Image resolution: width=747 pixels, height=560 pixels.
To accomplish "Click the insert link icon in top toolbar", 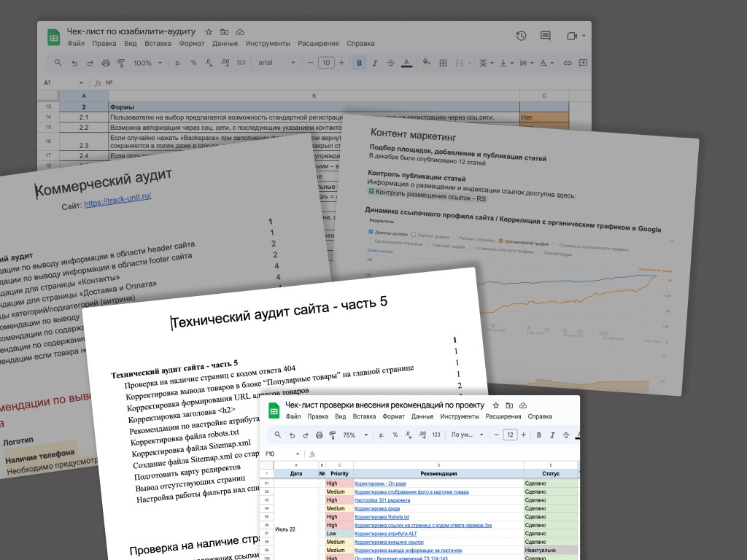I will 568,63.
